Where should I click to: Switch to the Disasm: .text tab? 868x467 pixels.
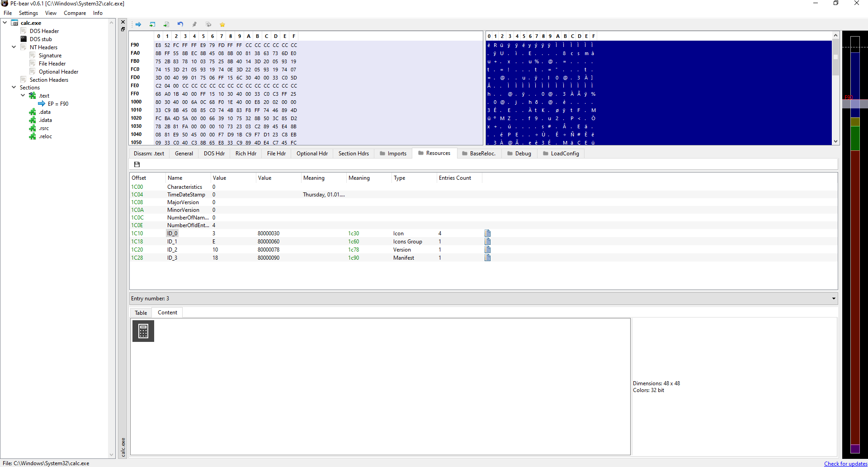tap(149, 154)
